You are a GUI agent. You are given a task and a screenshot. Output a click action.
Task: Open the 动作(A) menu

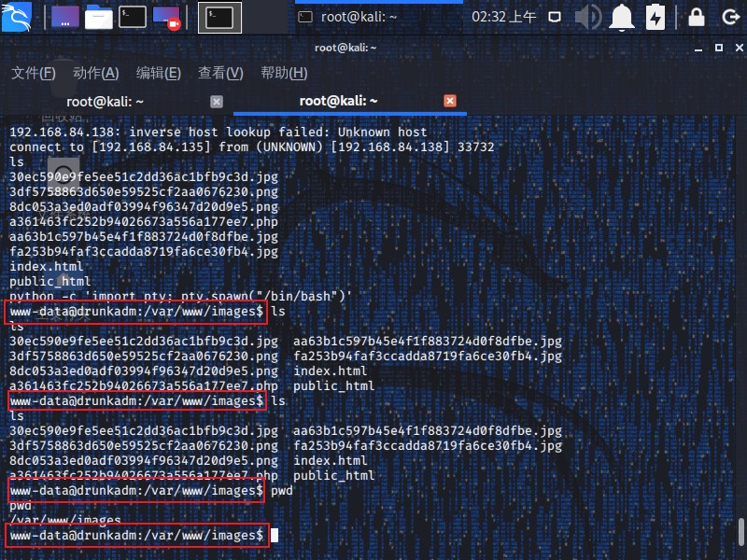pyautogui.click(x=96, y=73)
